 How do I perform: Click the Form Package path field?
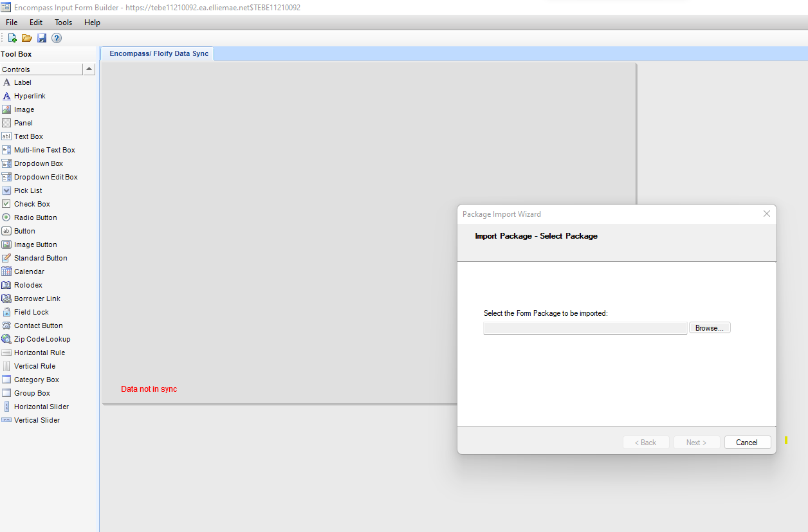pyautogui.click(x=585, y=328)
